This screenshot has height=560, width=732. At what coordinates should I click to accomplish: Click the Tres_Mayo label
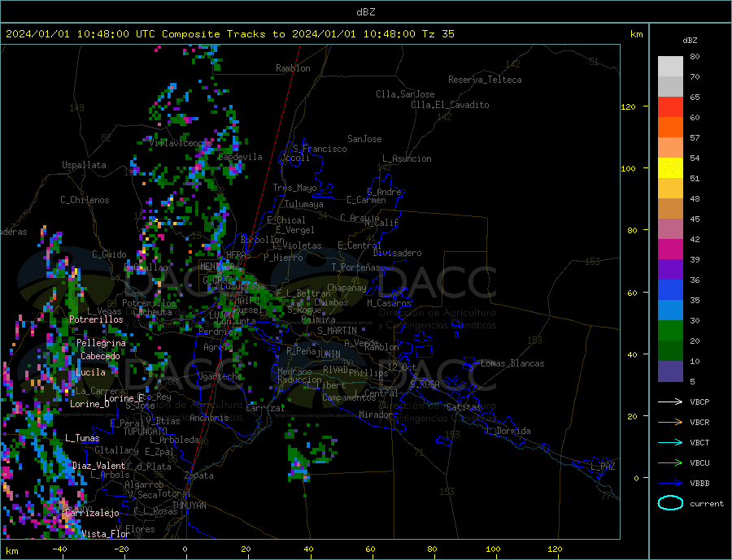tap(294, 188)
